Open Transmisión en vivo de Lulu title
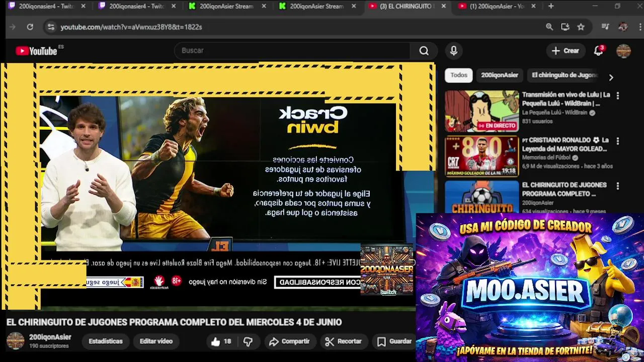The image size is (644, 362). 566,99
